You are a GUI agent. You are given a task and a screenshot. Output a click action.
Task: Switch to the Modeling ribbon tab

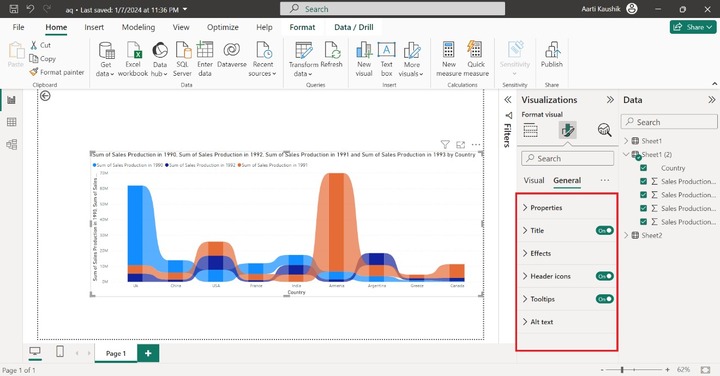click(138, 27)
